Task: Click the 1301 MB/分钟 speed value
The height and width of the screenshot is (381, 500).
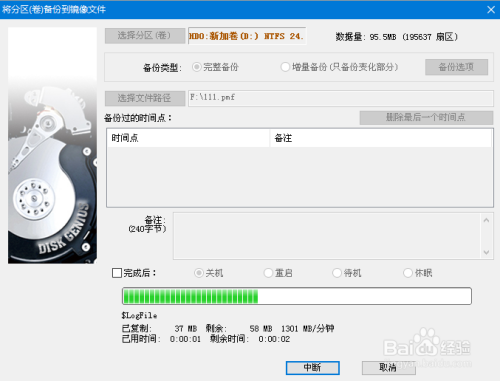Action: click(307, 329)
